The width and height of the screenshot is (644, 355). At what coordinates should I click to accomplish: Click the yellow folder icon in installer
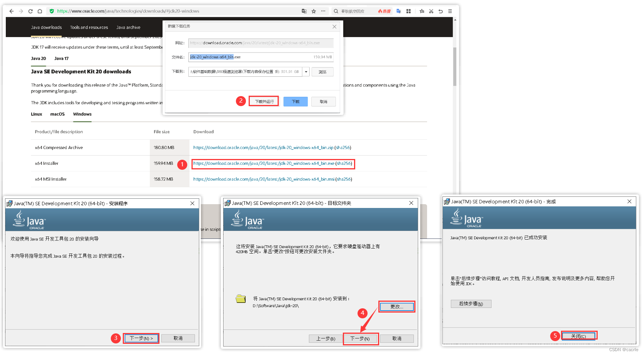click(241, 299)
